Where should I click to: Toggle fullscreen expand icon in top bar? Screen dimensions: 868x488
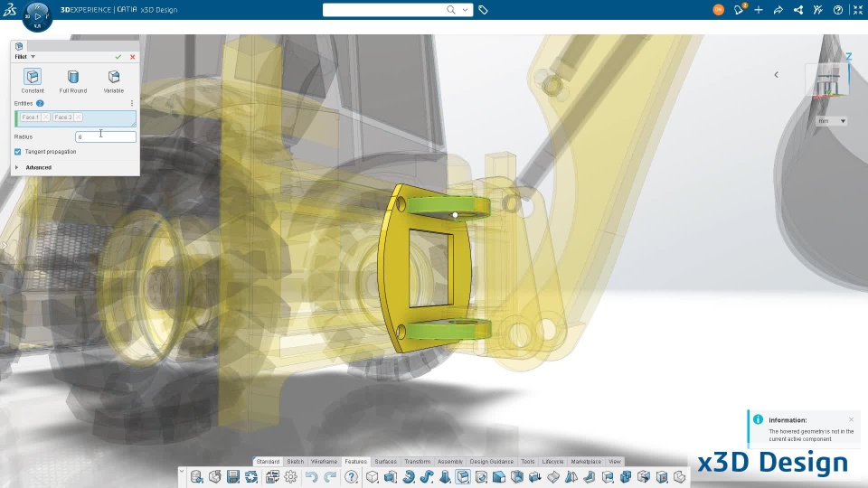coord(858,10)
